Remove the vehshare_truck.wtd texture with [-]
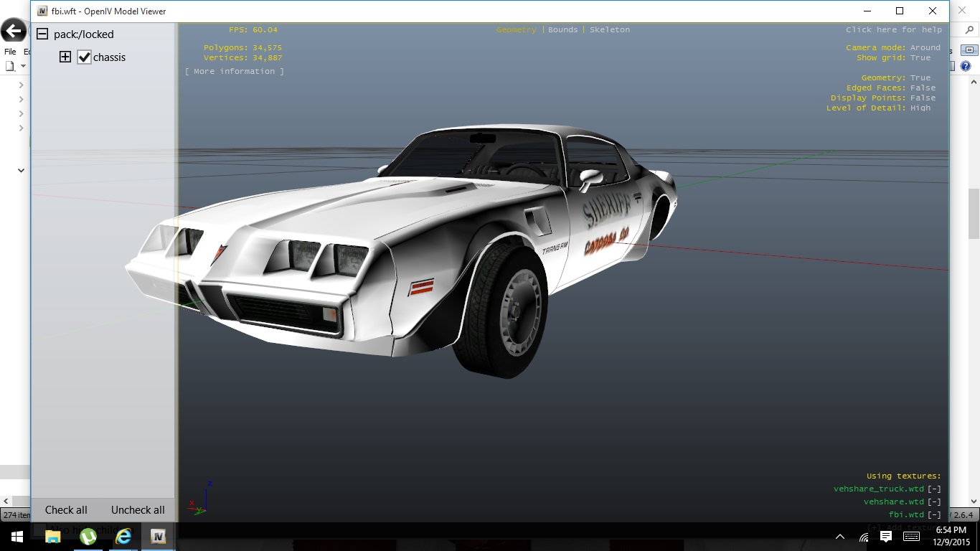 pyautogui.click(x=934, y=489)
